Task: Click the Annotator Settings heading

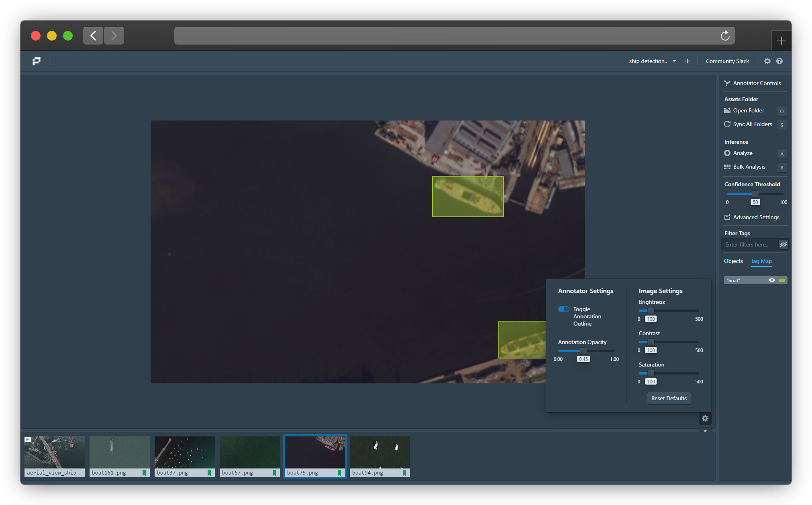Action: click(x=586, y=291)
